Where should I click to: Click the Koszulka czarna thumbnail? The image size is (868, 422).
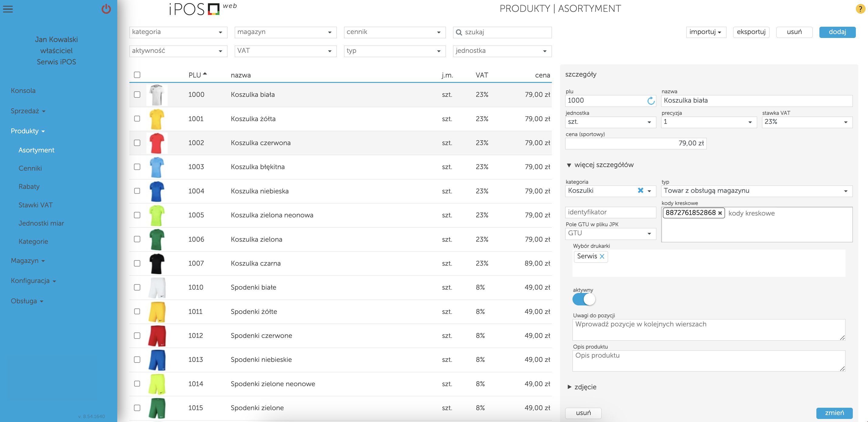click(x=157, y=264)
